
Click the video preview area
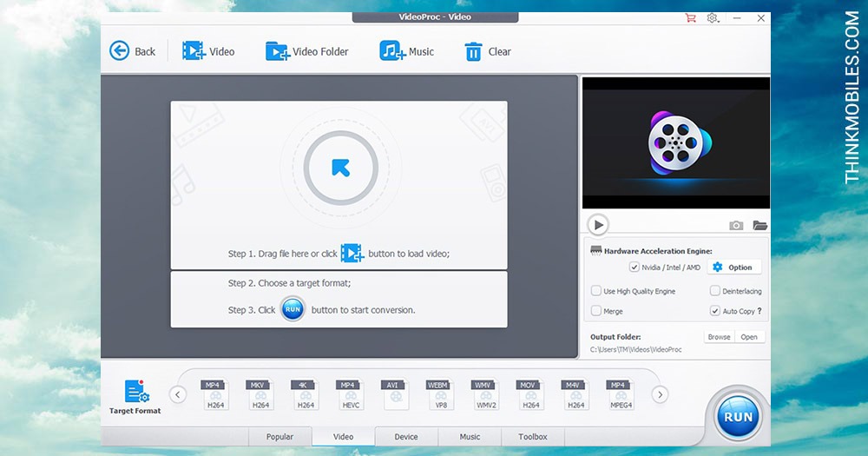point(676,143)
